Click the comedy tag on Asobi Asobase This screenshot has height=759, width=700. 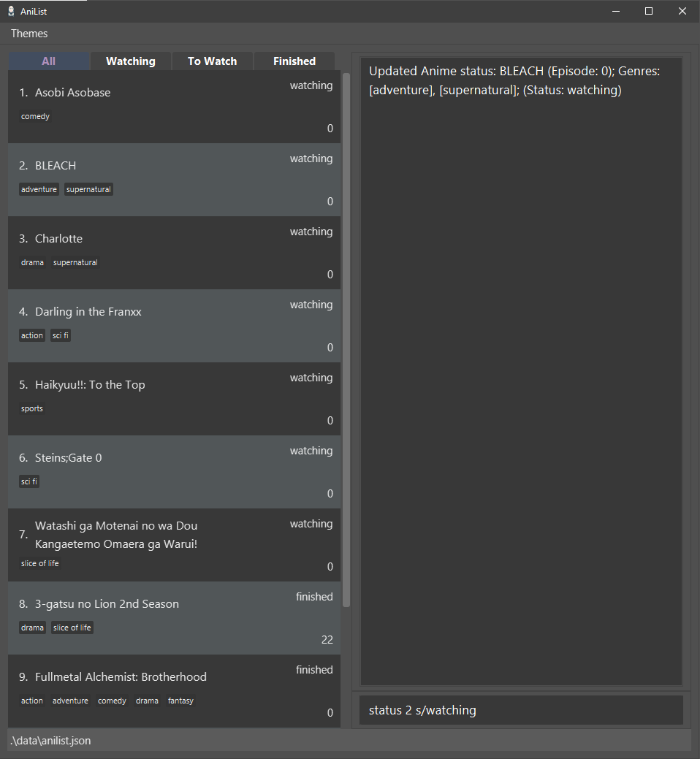[35, 116]
